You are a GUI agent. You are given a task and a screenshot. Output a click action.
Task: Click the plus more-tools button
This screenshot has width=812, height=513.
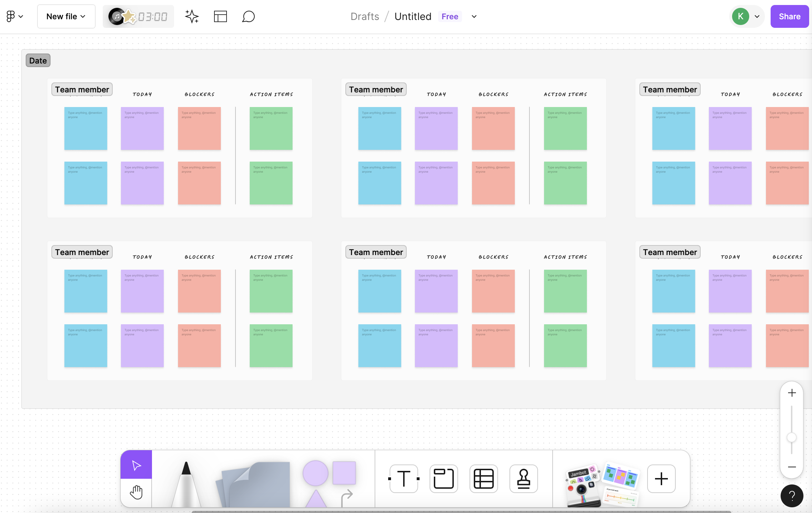(x=661, y=479)
